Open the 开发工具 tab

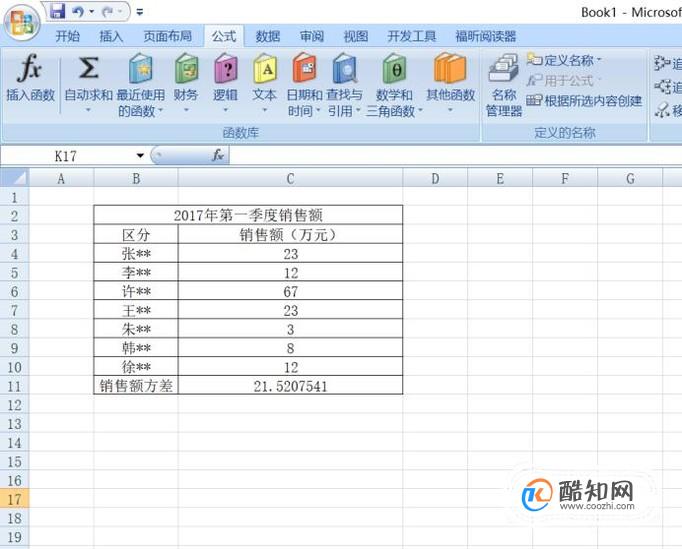pyautogui.click(x=411, y=36)
